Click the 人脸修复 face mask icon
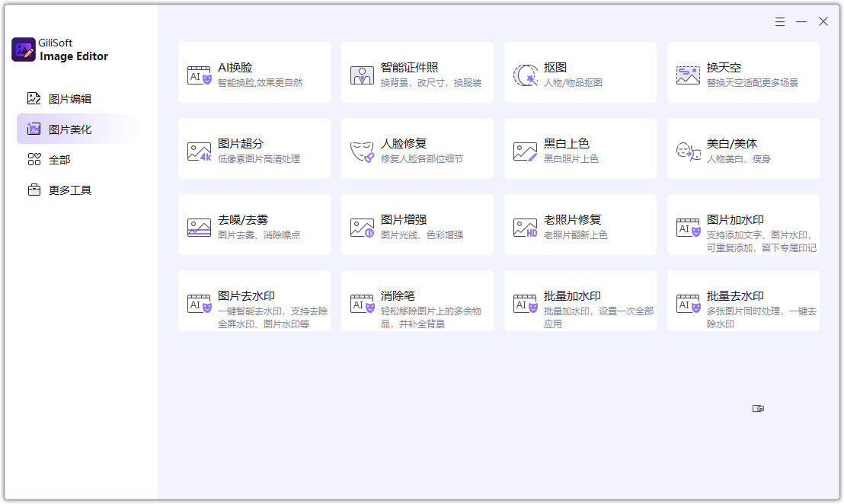 point(362,151)
